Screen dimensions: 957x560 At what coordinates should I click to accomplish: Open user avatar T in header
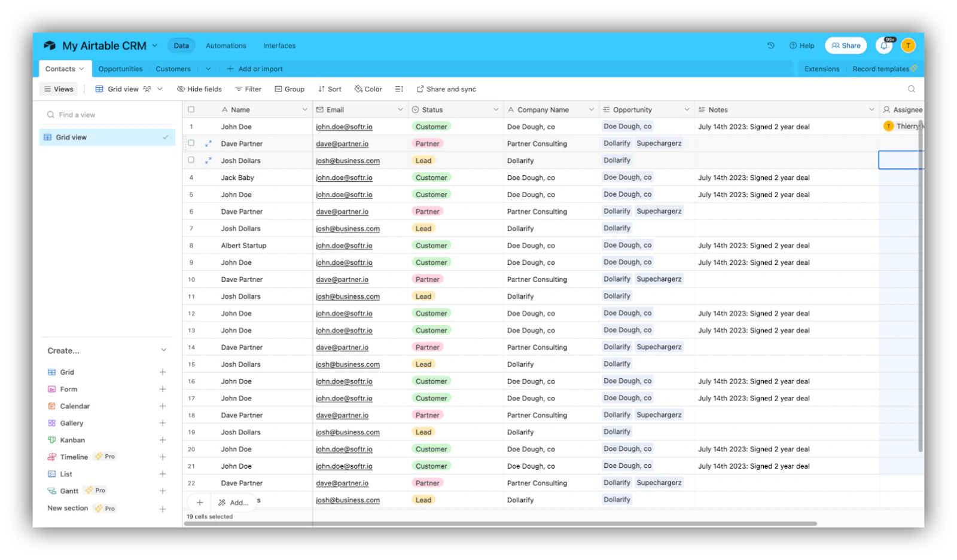point(908,45)
